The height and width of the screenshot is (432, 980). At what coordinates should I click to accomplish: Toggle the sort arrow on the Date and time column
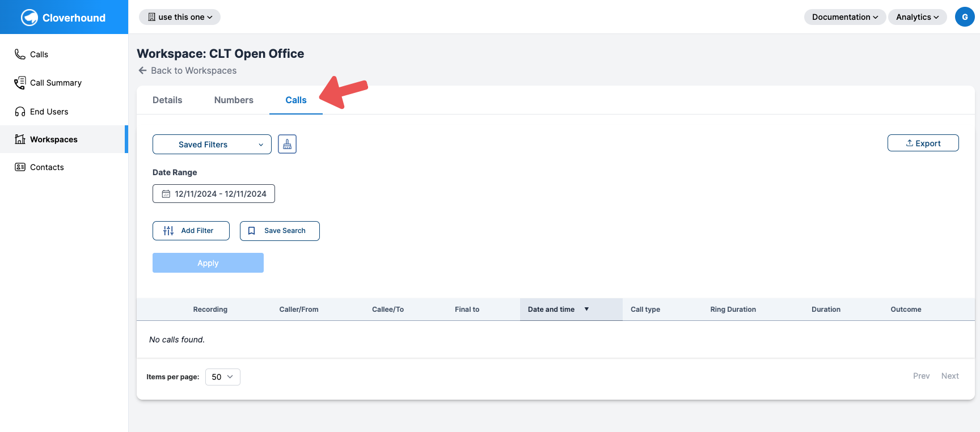(x=586, y=309)
